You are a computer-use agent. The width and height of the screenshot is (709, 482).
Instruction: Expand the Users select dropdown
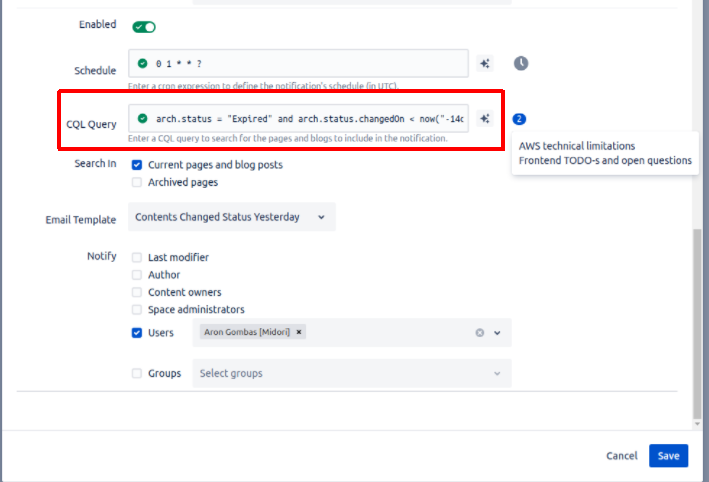tap(497, 333)
